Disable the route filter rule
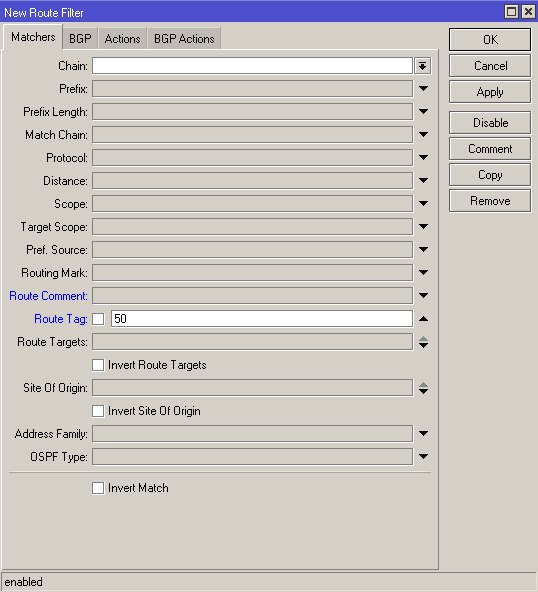The height and width of the screenshot is (592, 538). [490, 123]
